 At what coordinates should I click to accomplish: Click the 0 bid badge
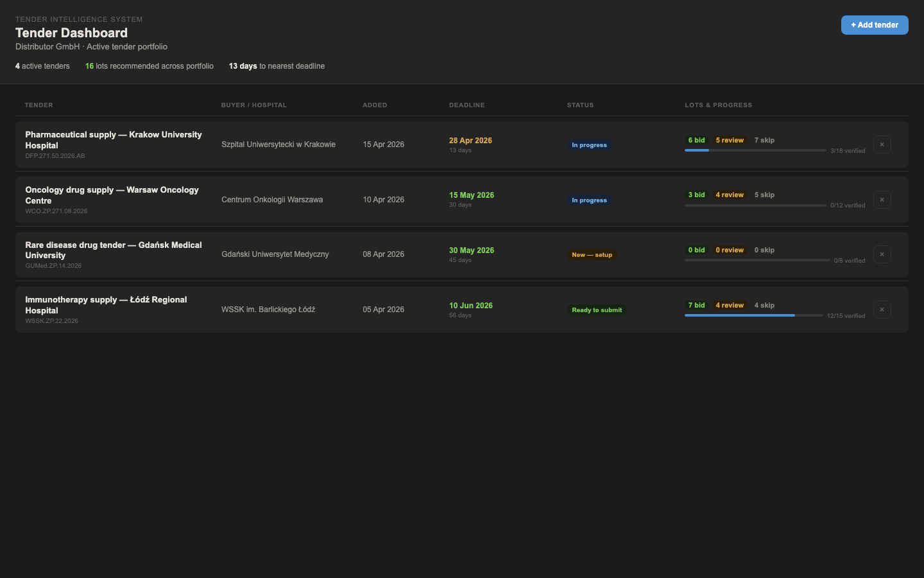697,250
